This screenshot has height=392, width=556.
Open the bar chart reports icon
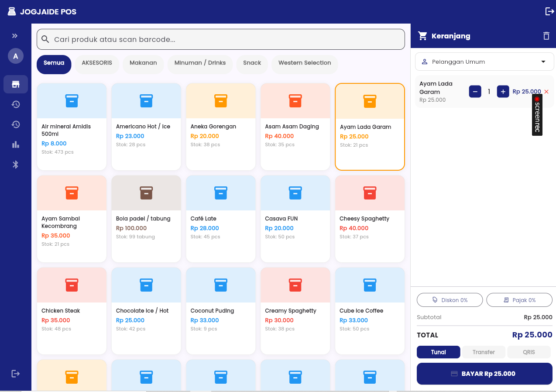16,144
